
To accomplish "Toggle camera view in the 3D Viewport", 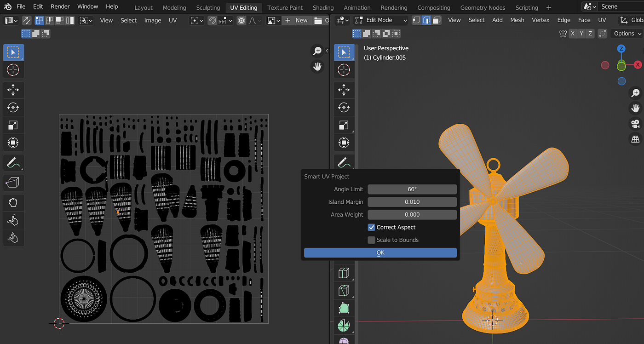I will click(x=635, y=124).
